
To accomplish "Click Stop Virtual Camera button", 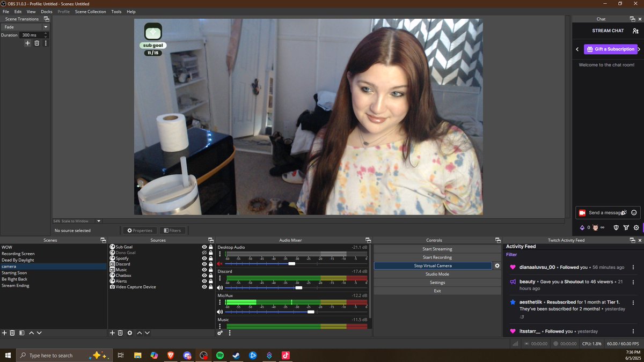I will pyautogui.click(x=433, y=265).
